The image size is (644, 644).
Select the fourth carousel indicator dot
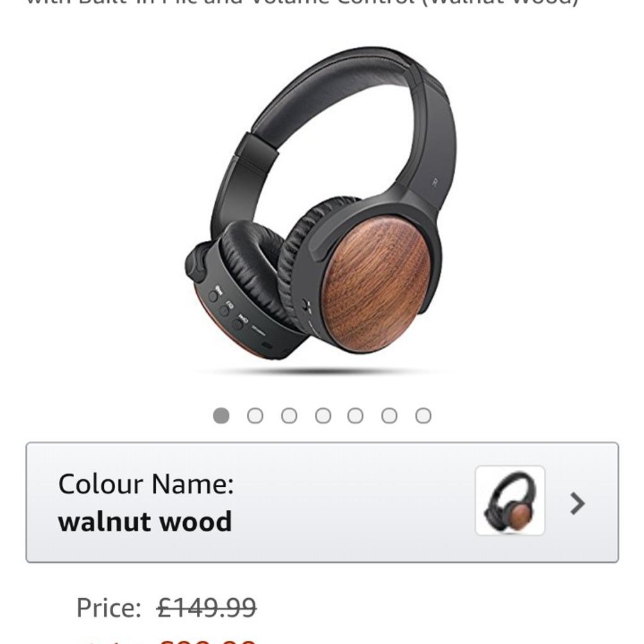323,415
